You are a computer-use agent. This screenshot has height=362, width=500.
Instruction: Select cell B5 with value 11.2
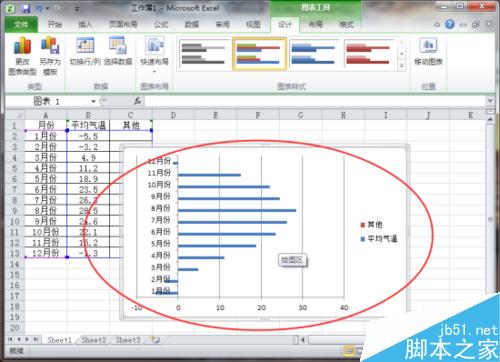(x=88, y=168)
